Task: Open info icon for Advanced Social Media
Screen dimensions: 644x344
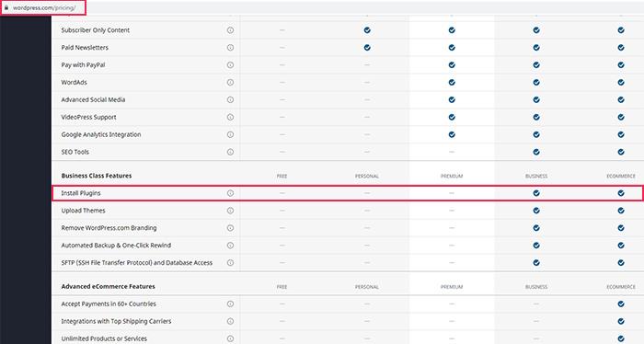Action: [x=230, y=99]
